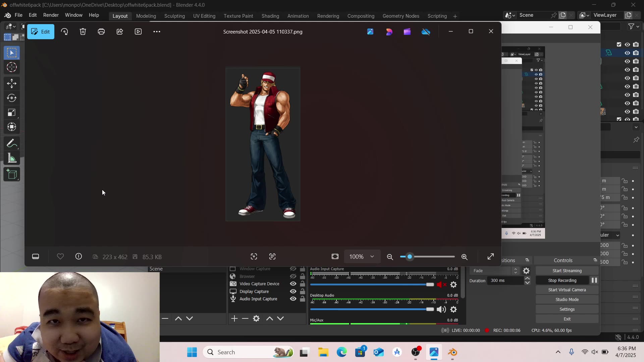Click Start Virtual Camera
This screenshot has width=644, height=362.
pyautogui.click(x=567, y=290)
